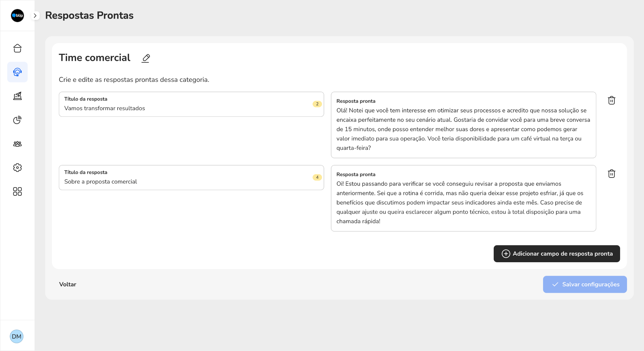644x351 pixels.
Task: Go back with the Voltar link
Action: coord(68,285)
